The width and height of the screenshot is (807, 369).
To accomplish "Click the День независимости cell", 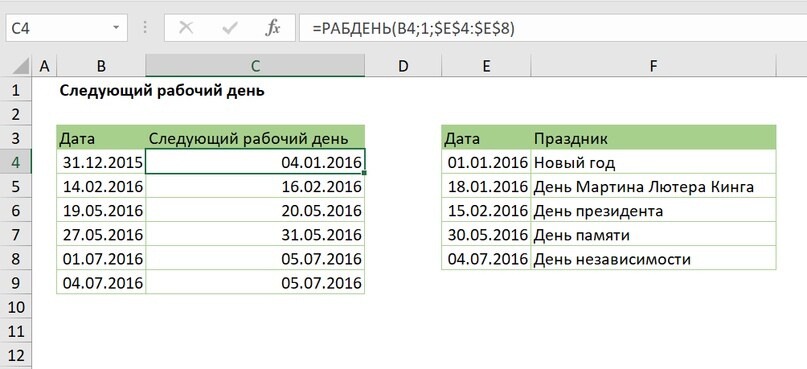I will click(x=653, y=259).
